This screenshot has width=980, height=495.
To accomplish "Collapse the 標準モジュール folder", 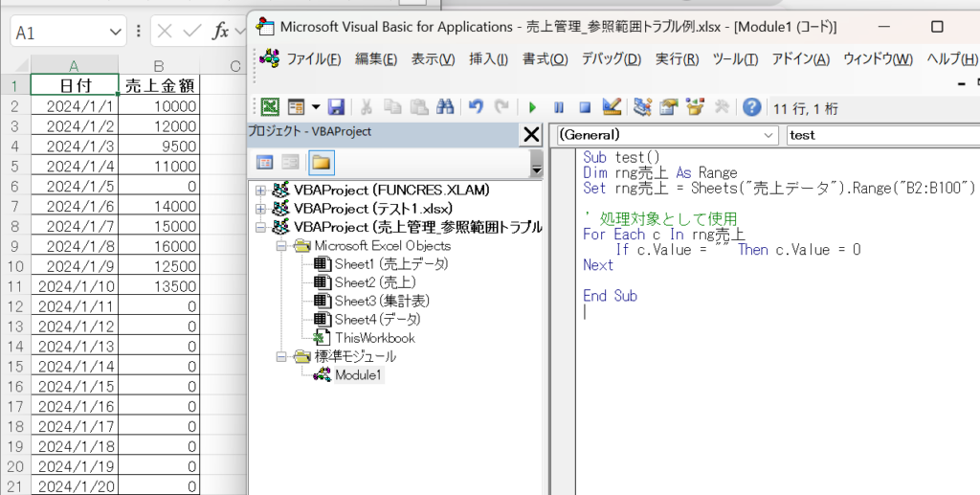I will (x=281, y=357).
